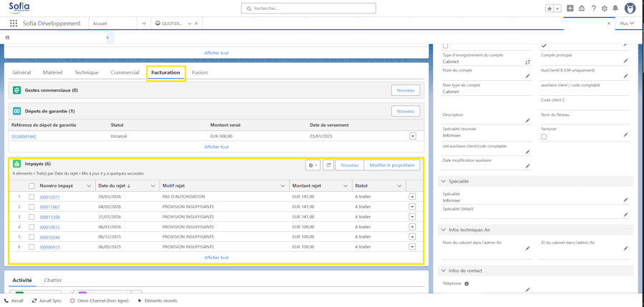
Task: Open the help question mark icon
Action: click(x=593, y=8)
